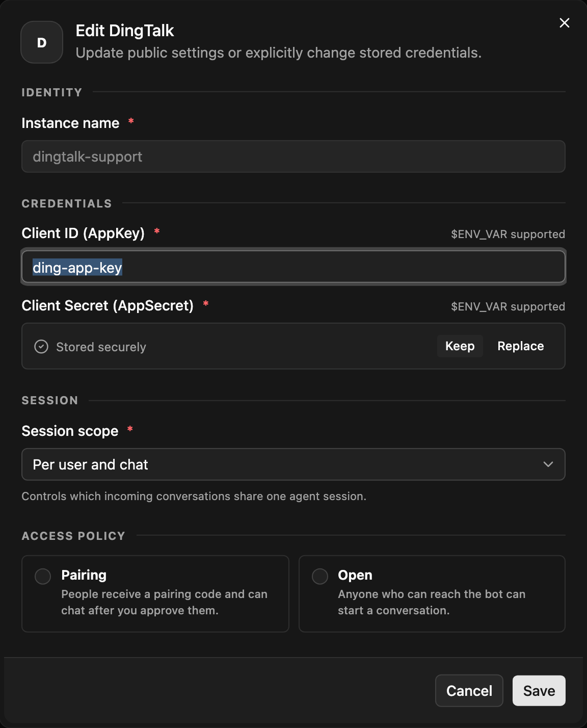Click the "Update public settings" subtitle text

pyautogui.click(x=279, y=53)
